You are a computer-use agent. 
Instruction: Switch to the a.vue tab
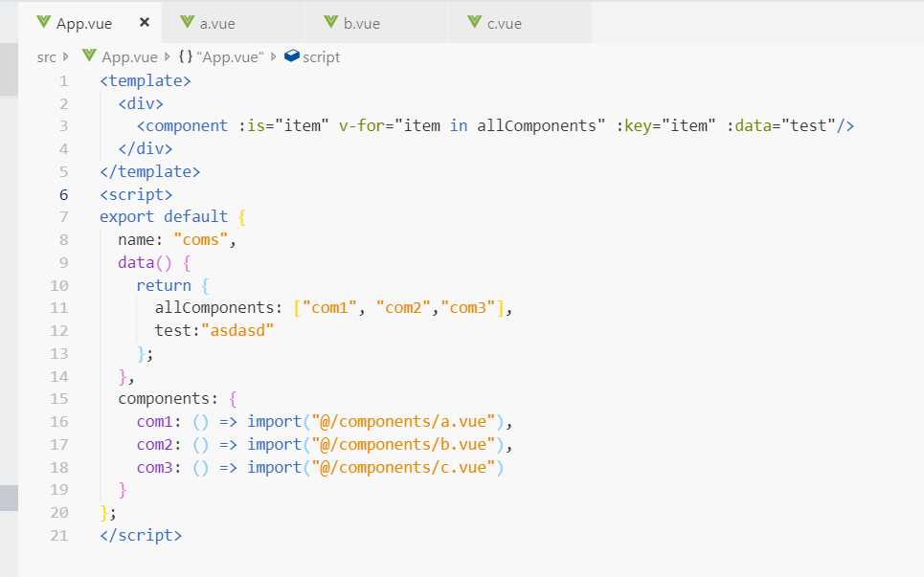pyautogui.click(x=232, y=22)
